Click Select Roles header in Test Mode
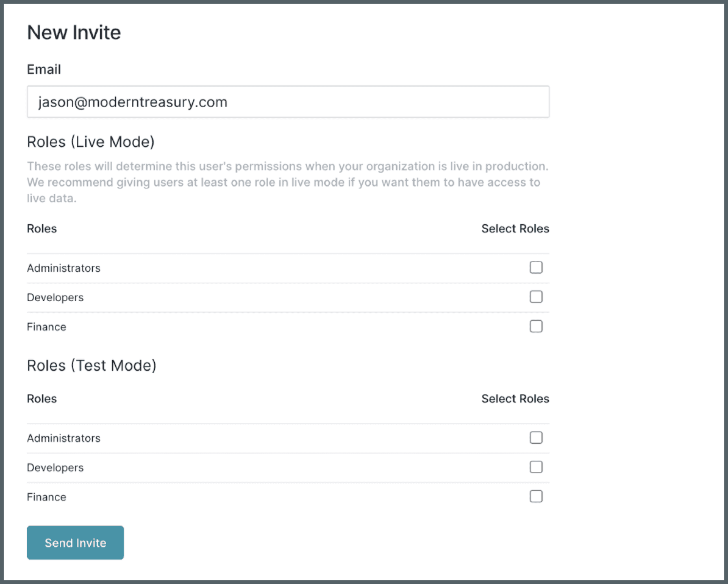The image size is (728, 584). pos(515,399)
